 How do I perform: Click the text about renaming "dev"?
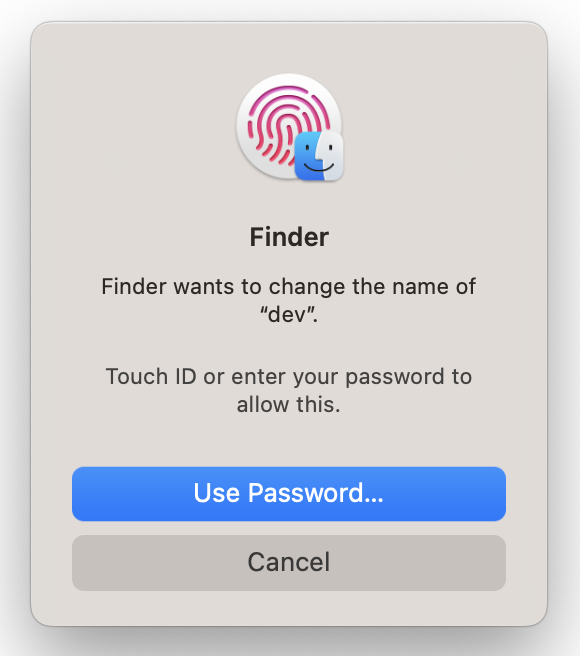(289, 300)
